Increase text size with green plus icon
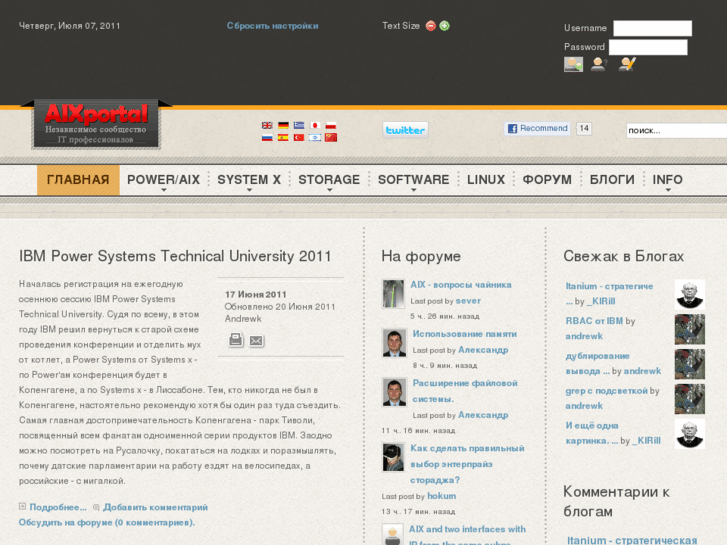Screen dimensions: 727x545 point(444,26)
